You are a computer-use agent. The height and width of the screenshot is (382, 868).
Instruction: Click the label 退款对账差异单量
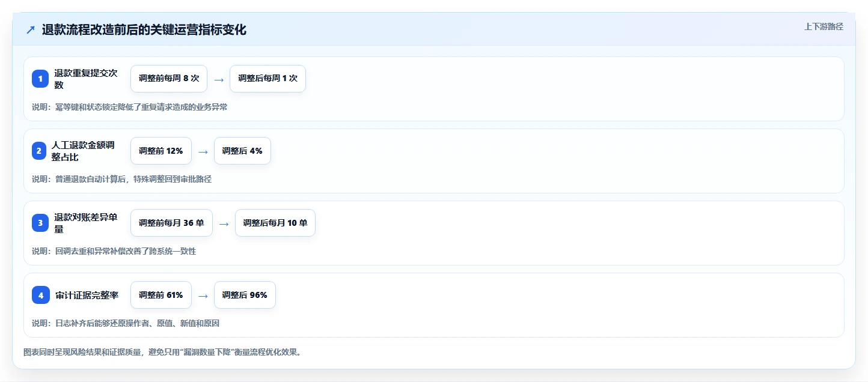pos(86,223)
